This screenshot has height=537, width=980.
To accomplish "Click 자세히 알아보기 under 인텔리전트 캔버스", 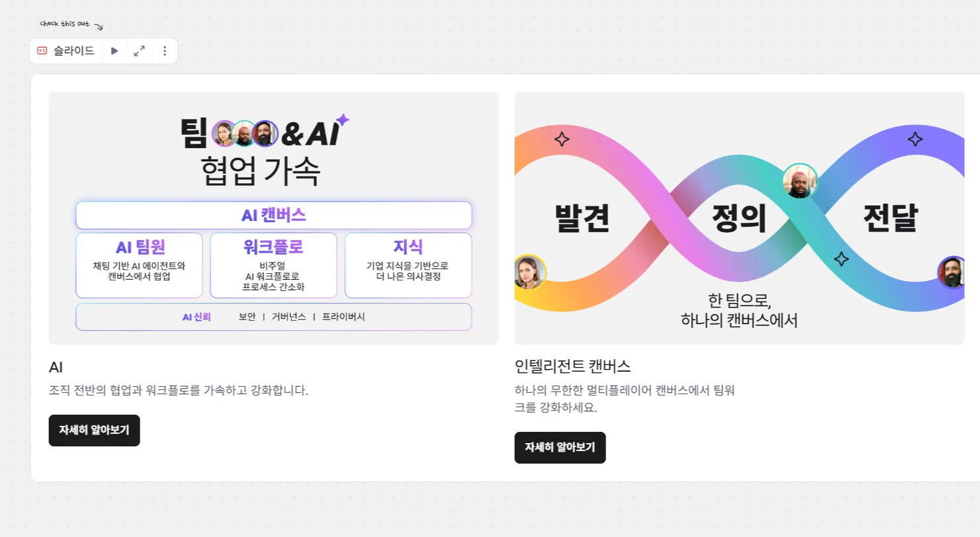I will pos(560,448).
